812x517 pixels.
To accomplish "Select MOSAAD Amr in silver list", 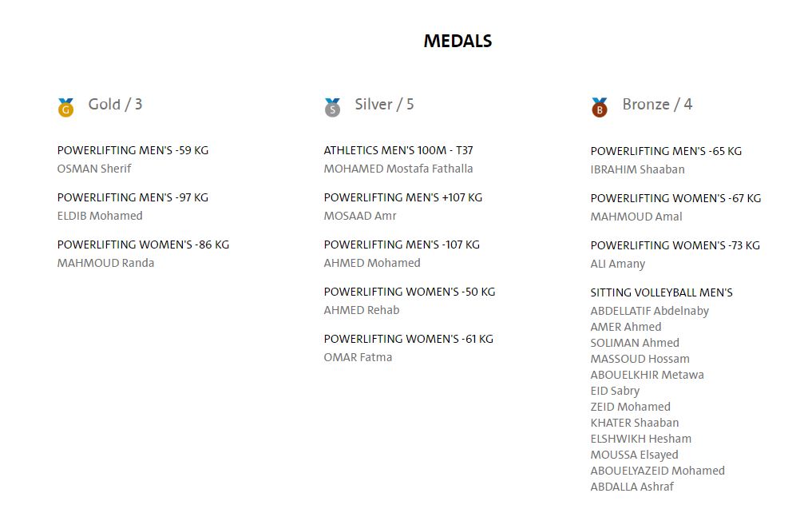I will click(360, 216).
